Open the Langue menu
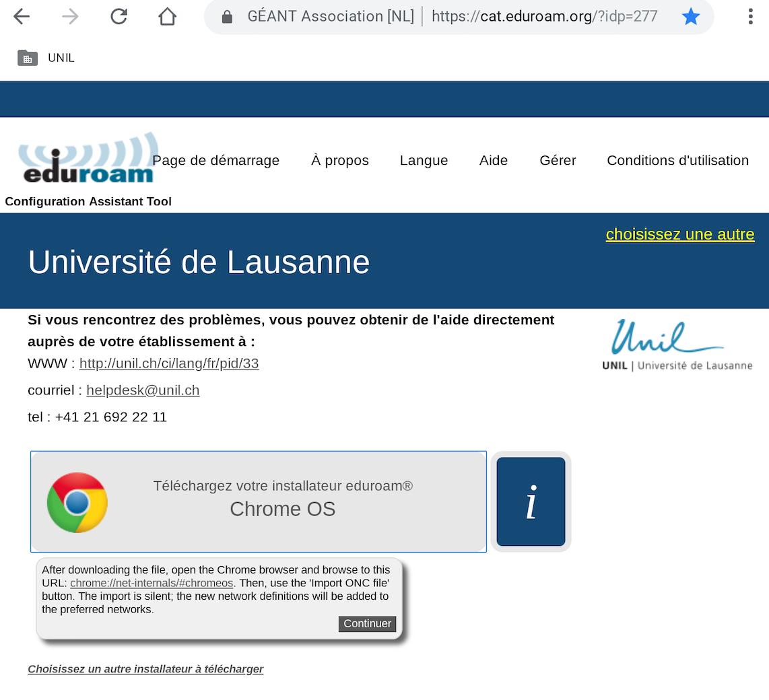This screenshot has height=700, width=769. click(424, 161)
